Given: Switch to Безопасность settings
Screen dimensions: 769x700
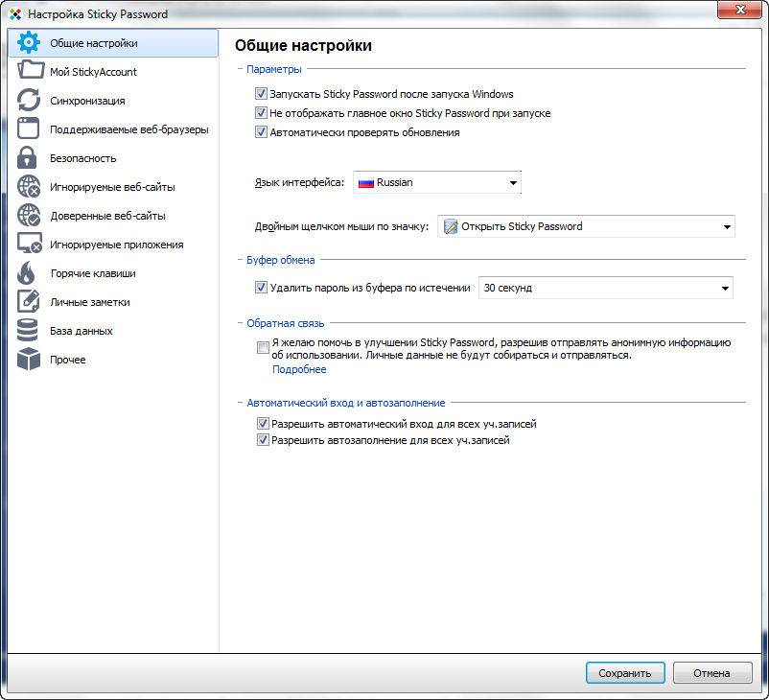Looking at the screenshot, I should (113, 158).
